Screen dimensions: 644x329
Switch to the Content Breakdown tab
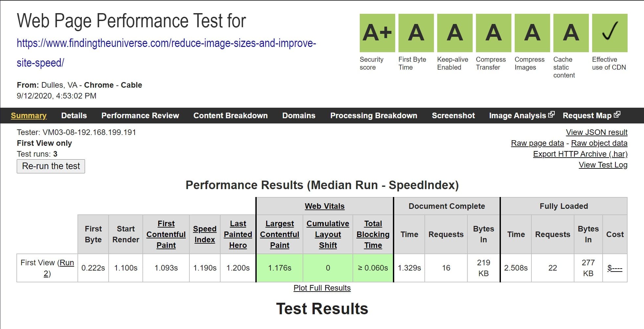(x=230, y=115)
